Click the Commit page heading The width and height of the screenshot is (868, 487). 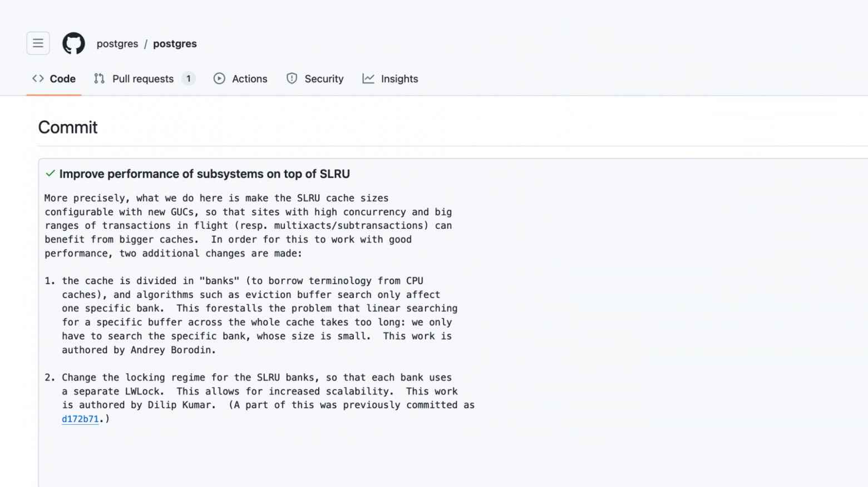point(68,127)
